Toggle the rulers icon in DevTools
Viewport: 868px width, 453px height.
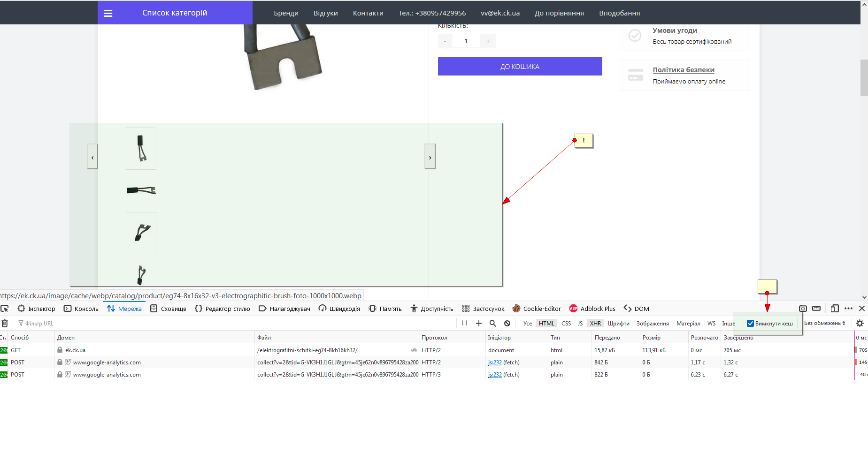coord(816,309)
